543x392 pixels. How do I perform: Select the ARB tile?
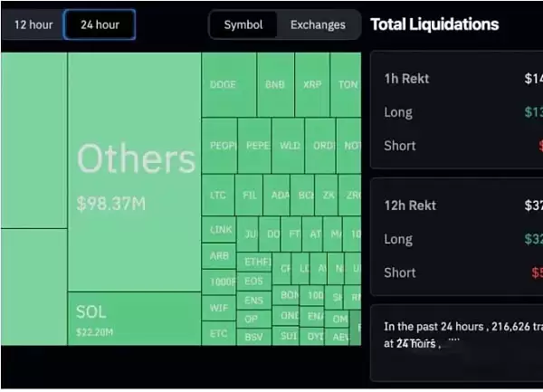click(219, 256)
